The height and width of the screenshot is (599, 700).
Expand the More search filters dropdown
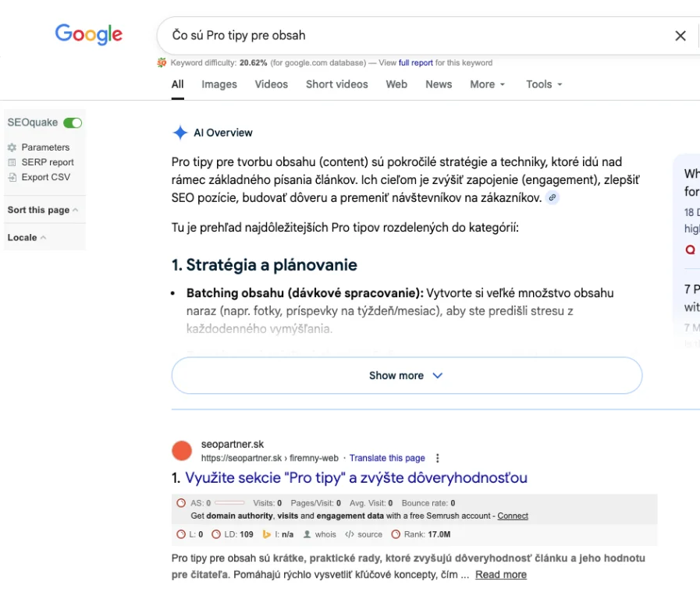point(488,84)
